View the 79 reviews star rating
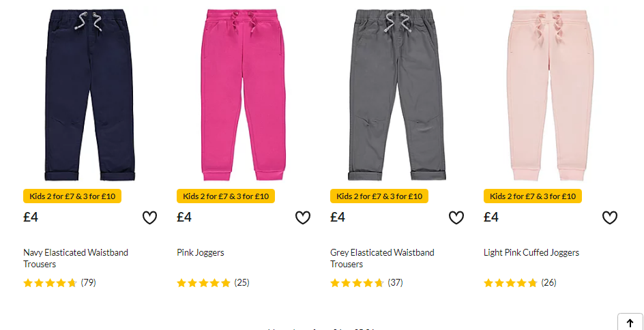Screen dimensions: 644x330 coord(59,283)
